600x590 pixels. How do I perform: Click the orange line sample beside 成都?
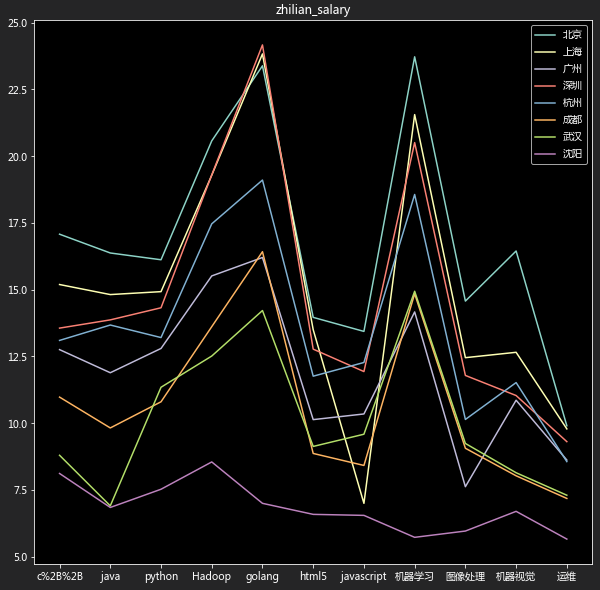coord(545,120)
